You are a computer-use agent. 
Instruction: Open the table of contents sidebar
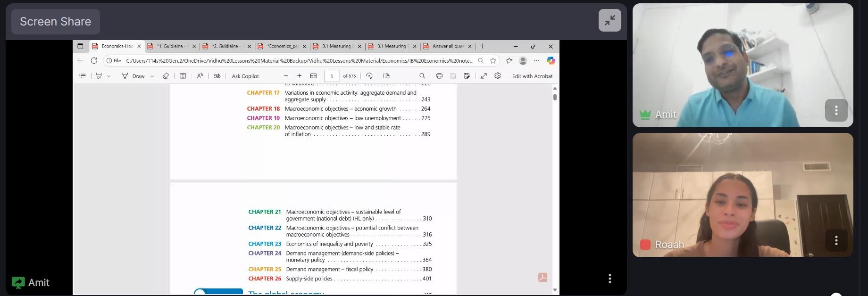point(83,76)
